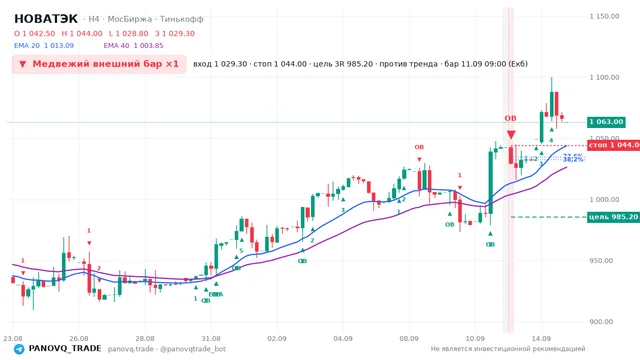Click the З 1 029.30 close value
640x360 pixels.
pos(175,33)
